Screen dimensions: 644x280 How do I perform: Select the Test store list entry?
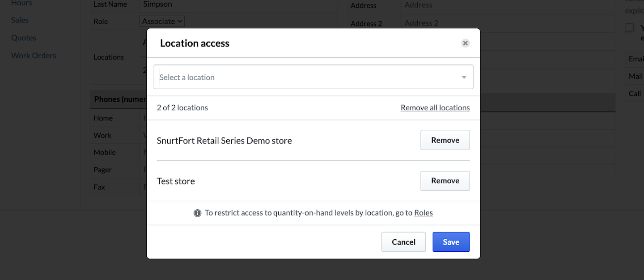click(x=176, y=181)
